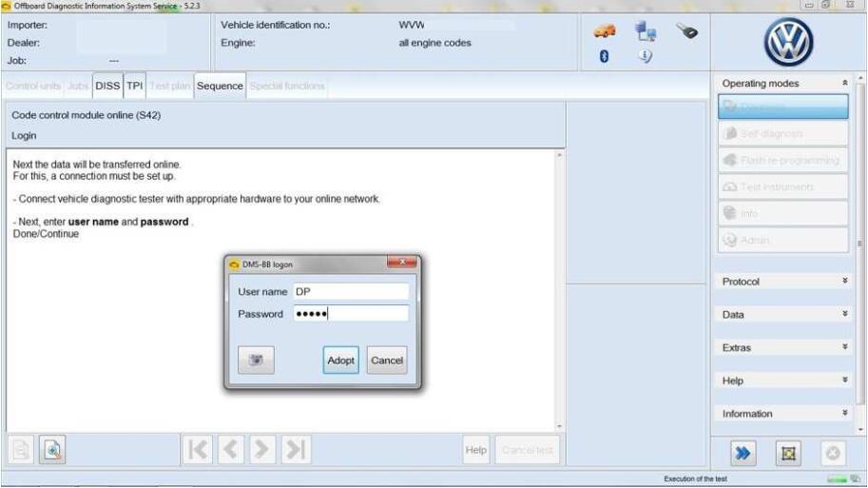Click the 'Login' step label
The image size is (868, 488).
pos(24,136)
